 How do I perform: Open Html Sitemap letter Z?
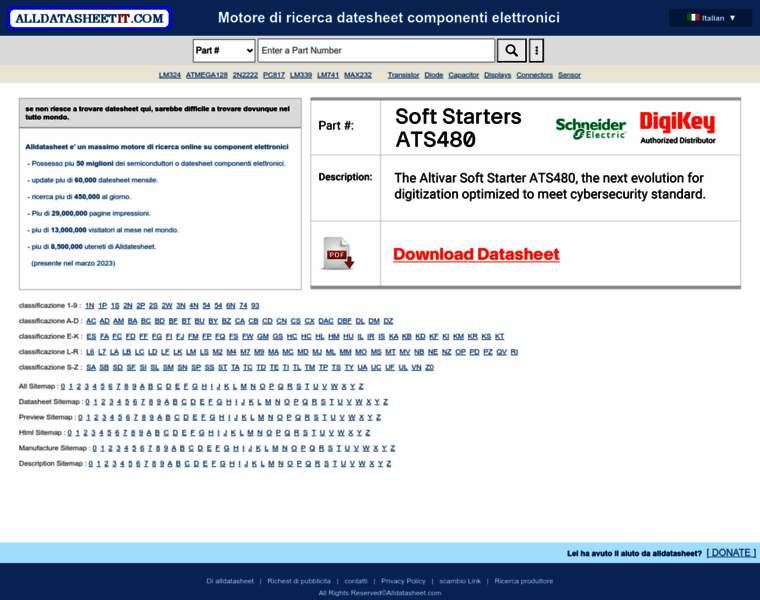click(x=368, y=433)
